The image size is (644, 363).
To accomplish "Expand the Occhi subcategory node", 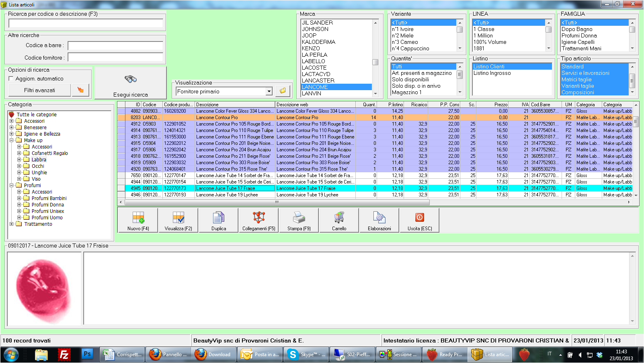I will [19, 166].
